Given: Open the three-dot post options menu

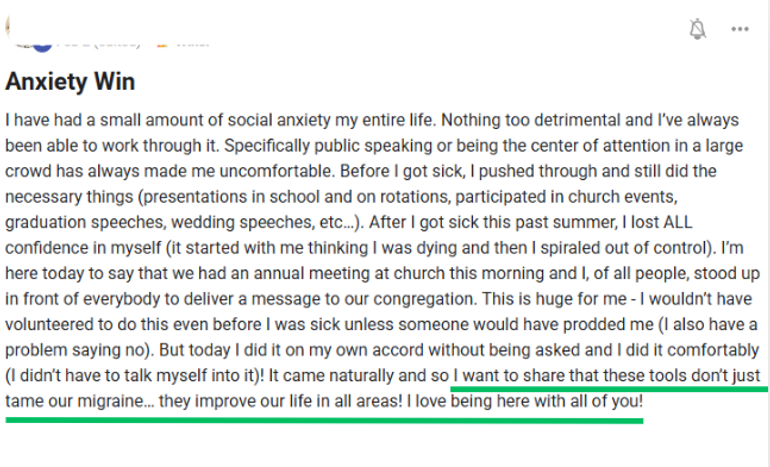Looking at the screenshot, I should click(740, 29).
